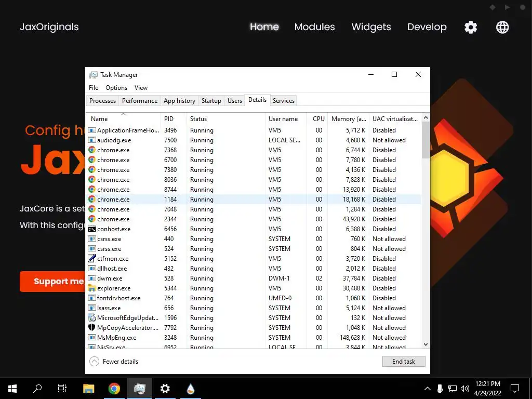Select csrss.exe row with PID 440

point(254,239)
